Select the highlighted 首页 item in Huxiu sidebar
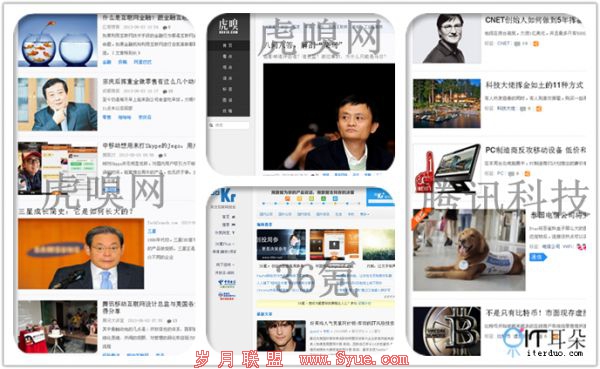The height and width of the screenshot is (369, 600). pyautogui.click(x=228, y=45)
